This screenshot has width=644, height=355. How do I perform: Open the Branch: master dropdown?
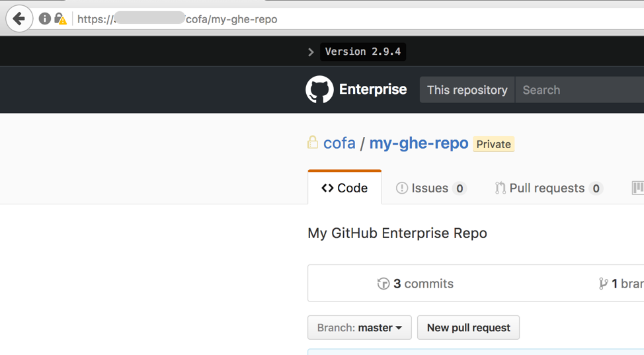click(x=360, y=327)
